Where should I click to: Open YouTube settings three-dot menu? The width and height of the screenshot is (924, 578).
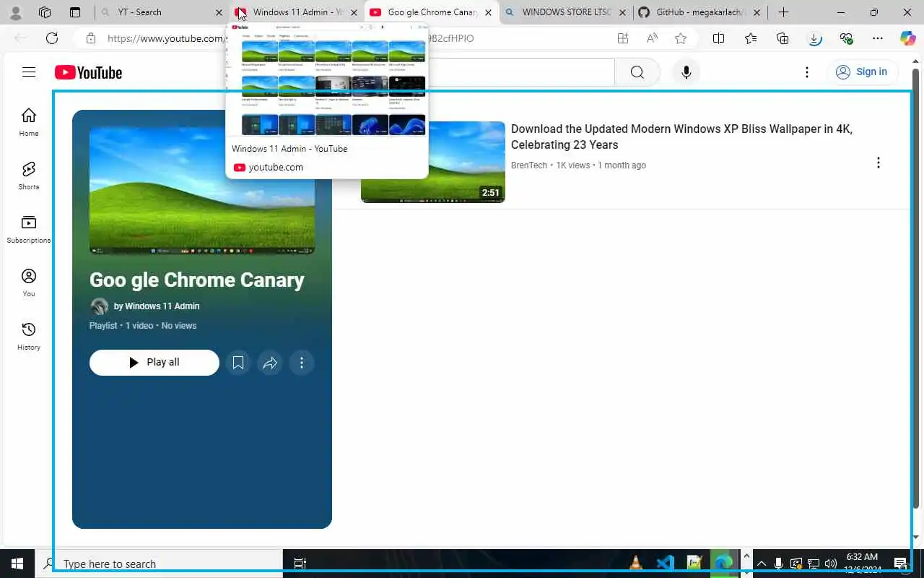807,72
